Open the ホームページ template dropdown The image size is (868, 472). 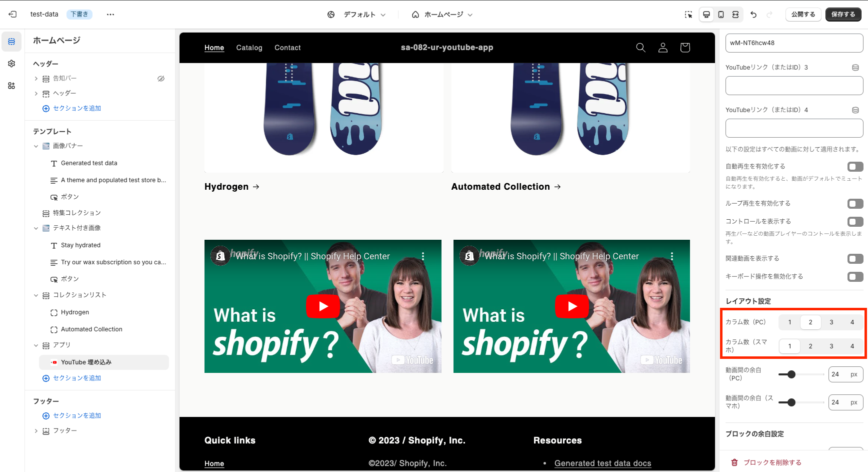(442, 15)
